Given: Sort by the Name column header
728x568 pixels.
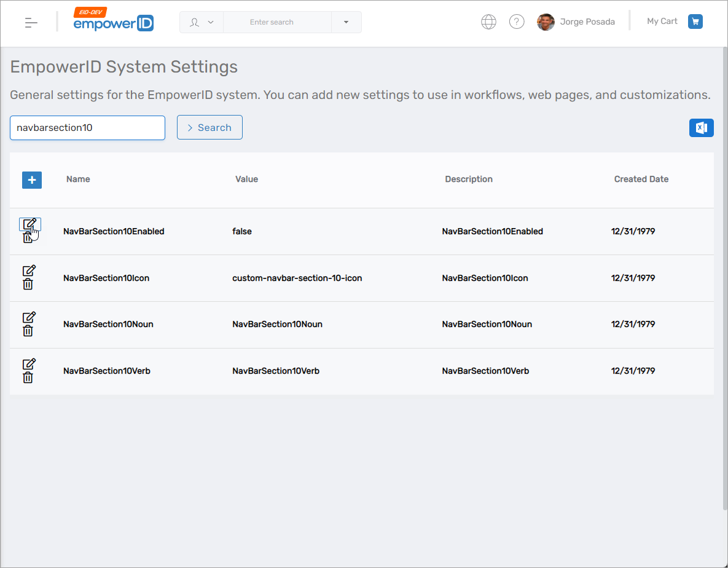Looking at the screenshot, I should (78, 179).
